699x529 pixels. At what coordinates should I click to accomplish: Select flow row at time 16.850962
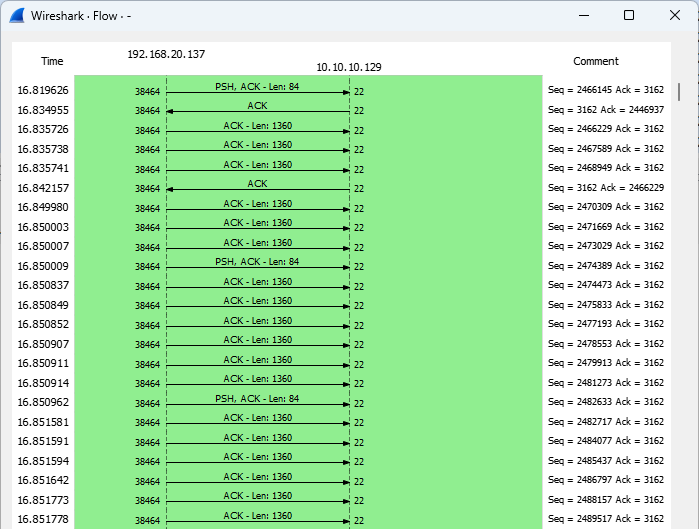tap(341, 402)
